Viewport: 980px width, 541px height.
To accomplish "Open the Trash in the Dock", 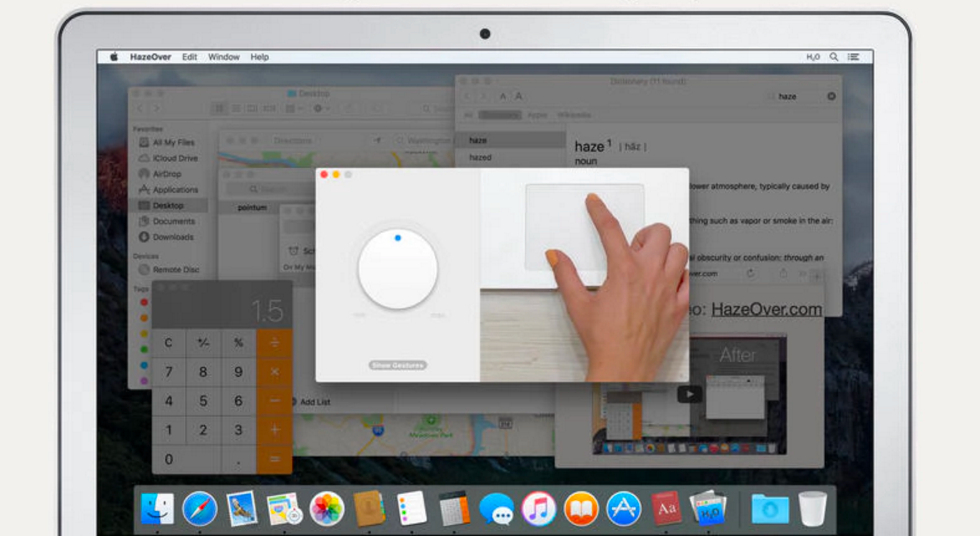I will point(812,509).
